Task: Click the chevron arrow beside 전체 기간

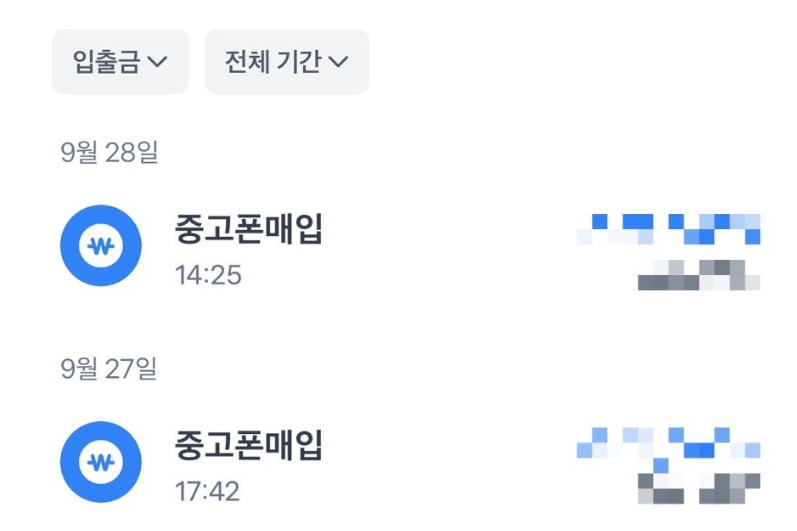Action: pos(338,61)
